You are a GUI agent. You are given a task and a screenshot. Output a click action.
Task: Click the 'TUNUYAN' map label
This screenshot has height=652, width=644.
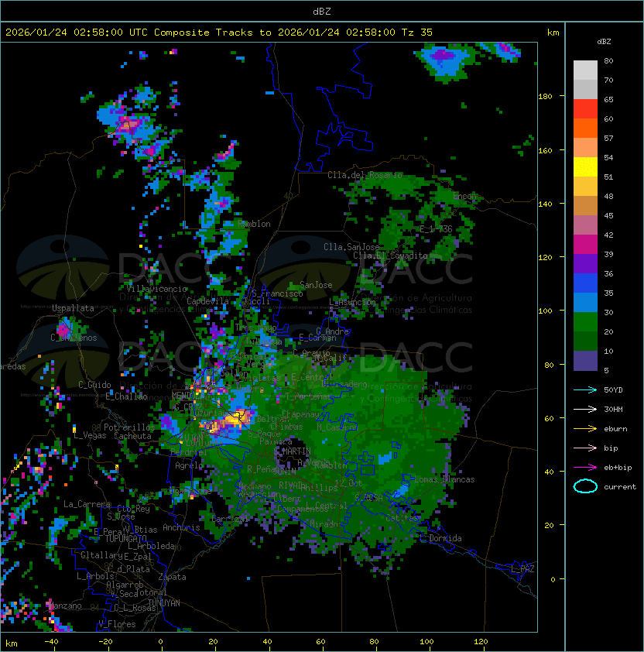click(164, 603)
